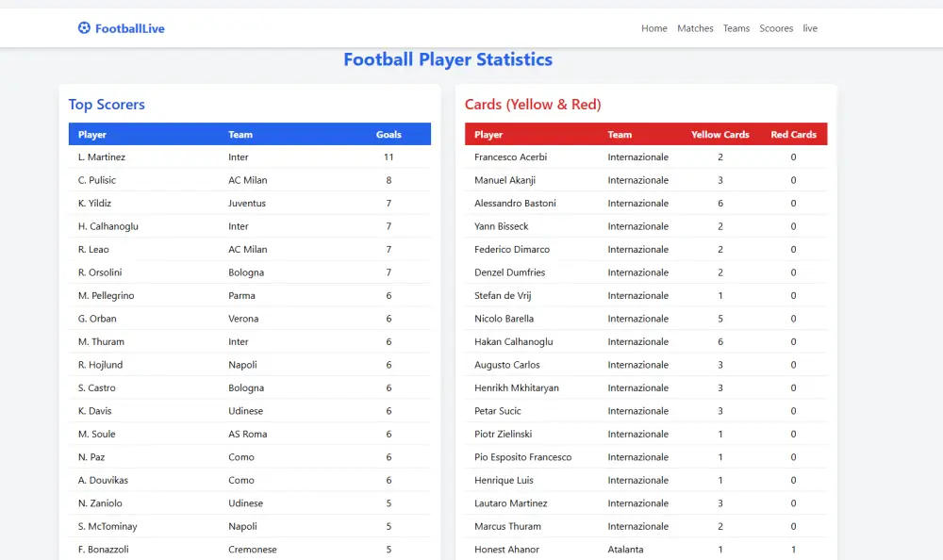Open the Teams navigation link
This screenshot has height=560, width=943.
(x=736, y=28)
